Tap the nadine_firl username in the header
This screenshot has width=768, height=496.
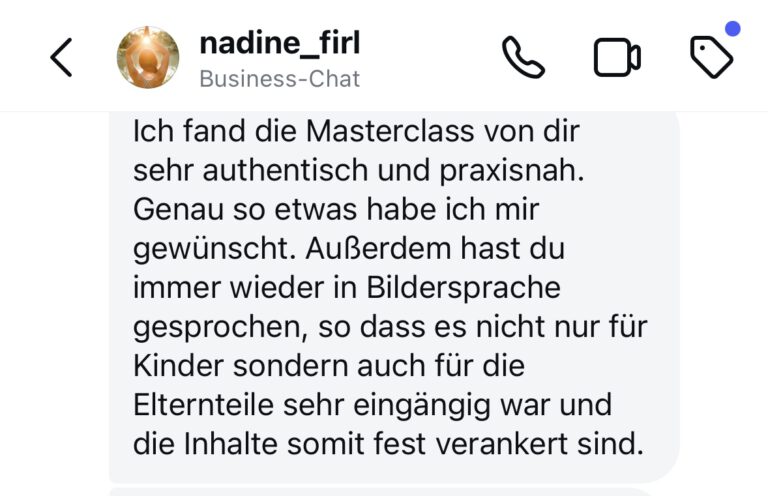279,43
